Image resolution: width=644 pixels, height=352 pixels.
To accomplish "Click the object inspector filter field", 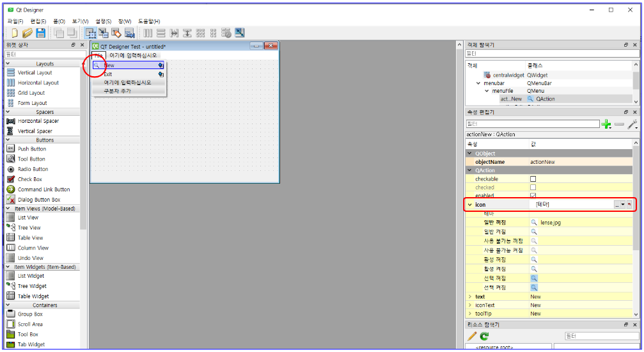I will click(553, 54).
